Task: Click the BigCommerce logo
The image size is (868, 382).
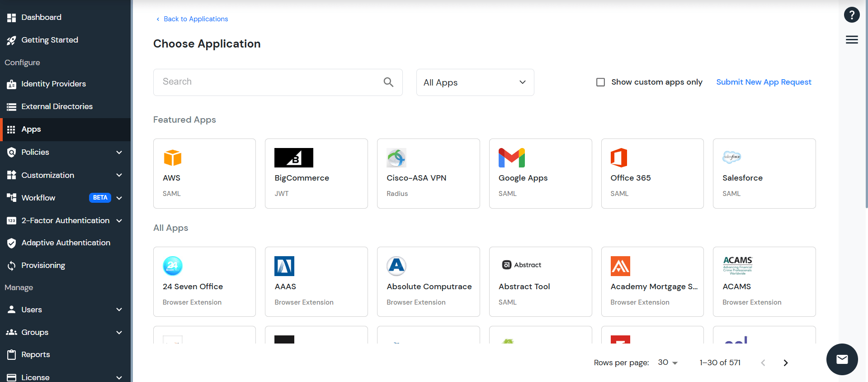Action: [294, 158]
